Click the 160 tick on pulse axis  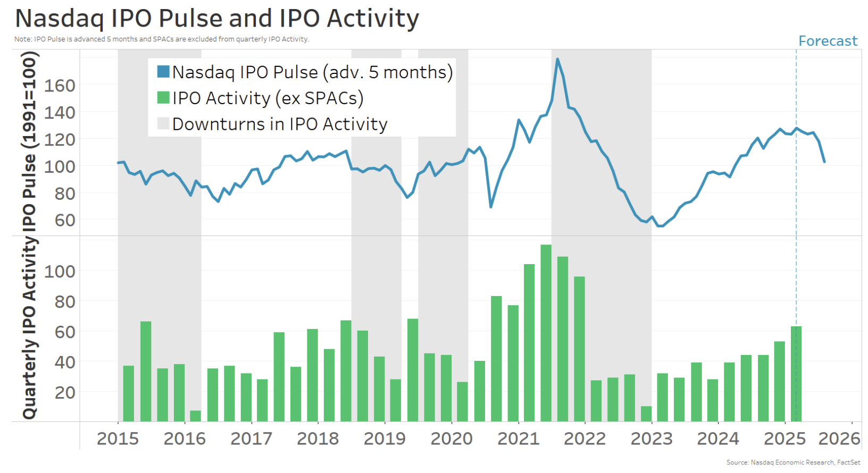point(60,86)
